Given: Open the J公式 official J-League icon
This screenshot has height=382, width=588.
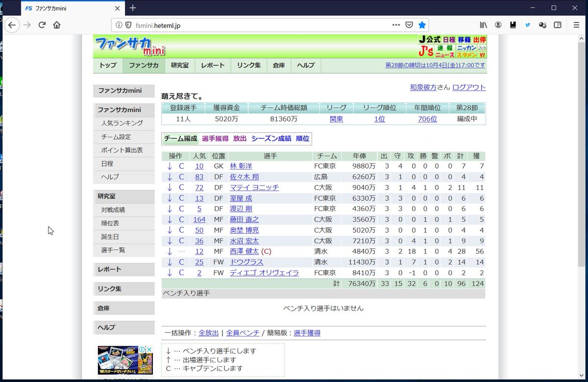Looking at the screenshot, I should [430, 40].
